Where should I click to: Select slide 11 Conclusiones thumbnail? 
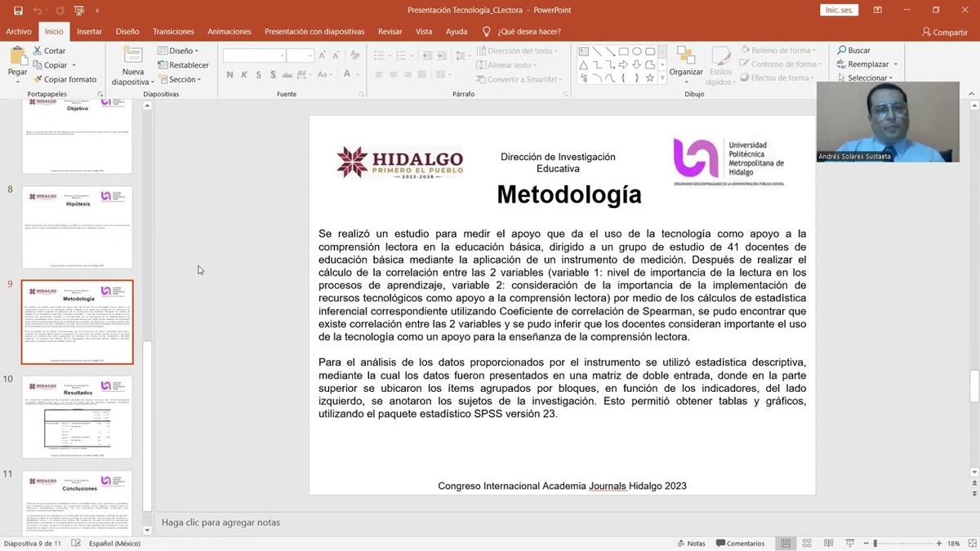click(x=77, y=502)
